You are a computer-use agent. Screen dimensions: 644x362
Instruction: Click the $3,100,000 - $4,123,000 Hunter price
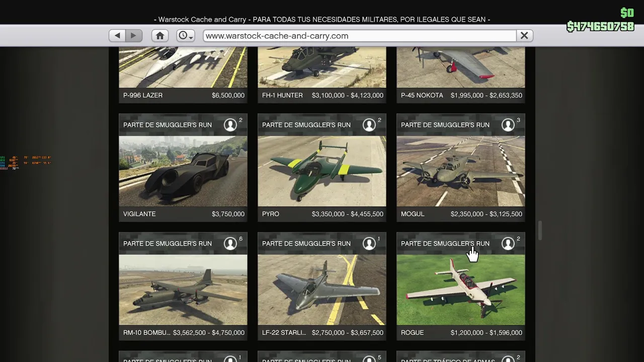pos(348,95)
